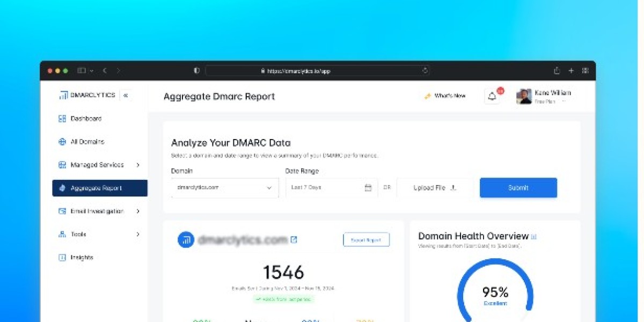Click the browser sidebar toggle icon
The image size is (644, 322).
(x=82, y=70)
